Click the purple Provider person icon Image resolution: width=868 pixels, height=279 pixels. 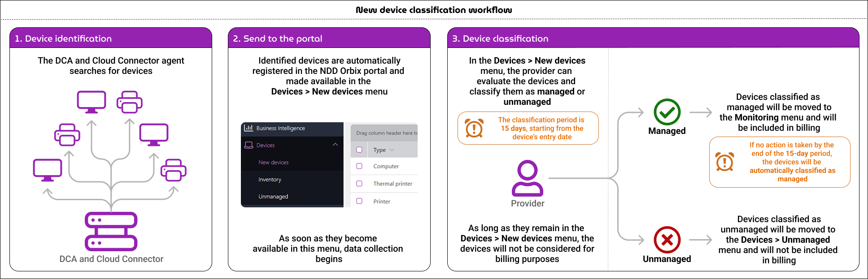pos(528,178)
